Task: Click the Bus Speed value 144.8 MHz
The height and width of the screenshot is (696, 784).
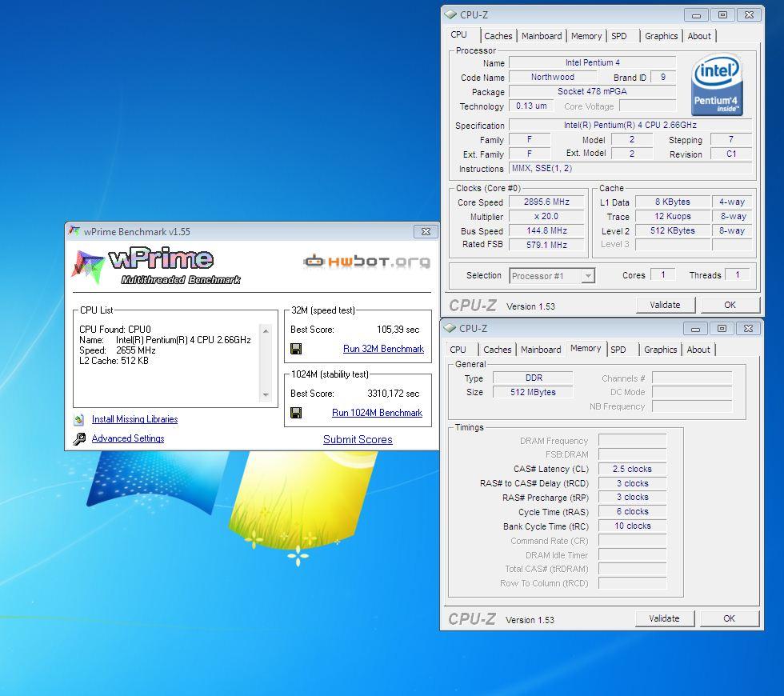Action: pos(546,231)
